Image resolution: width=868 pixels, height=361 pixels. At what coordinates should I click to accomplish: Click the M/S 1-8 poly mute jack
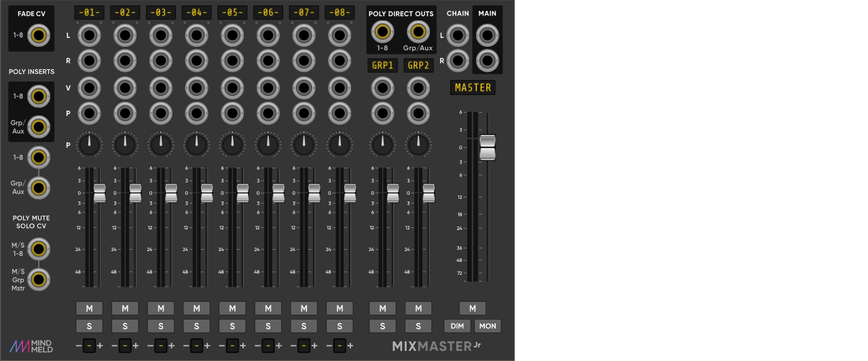pyautogui.click(x=39, y=248)
